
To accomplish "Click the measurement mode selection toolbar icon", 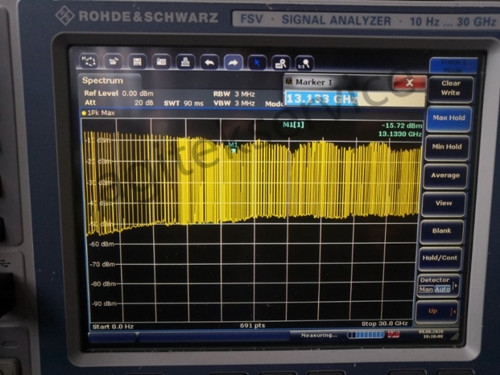I will point(88,62).
